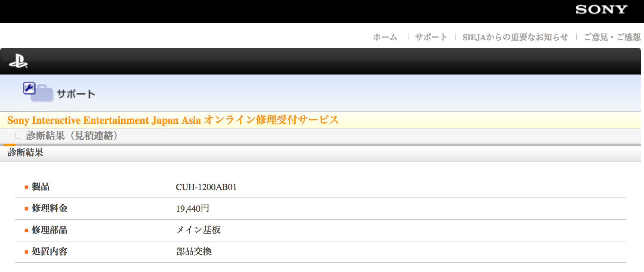Click the SONY logo

(602, 9)
